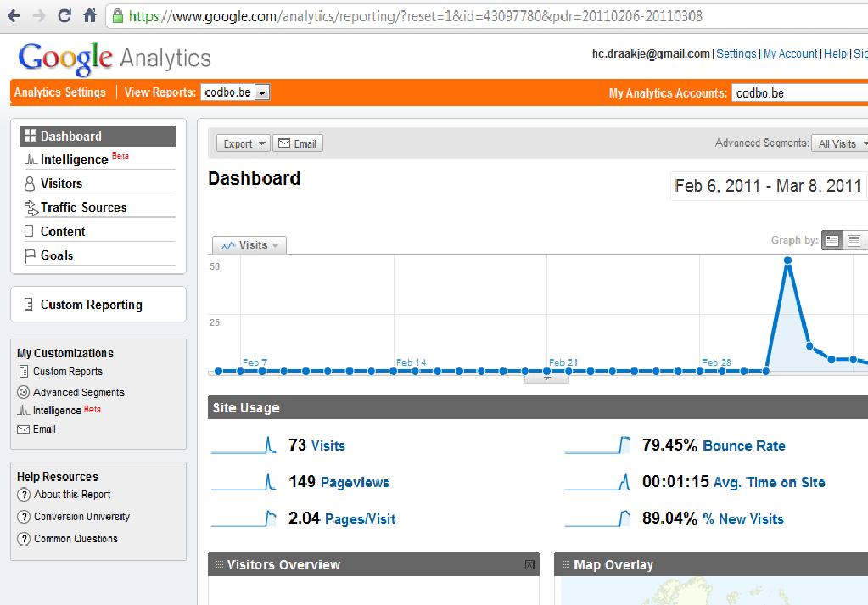The image size is (868, 605).
Task: Open Intelligence Beta in the sidebar menu
Action: click(x=98, y=160)
